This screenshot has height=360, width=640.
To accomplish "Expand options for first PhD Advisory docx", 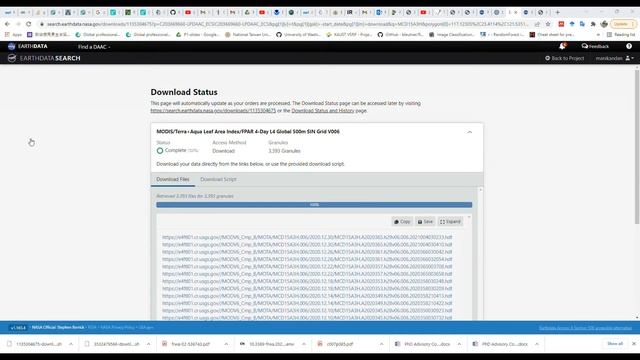I will pos(459,344).
